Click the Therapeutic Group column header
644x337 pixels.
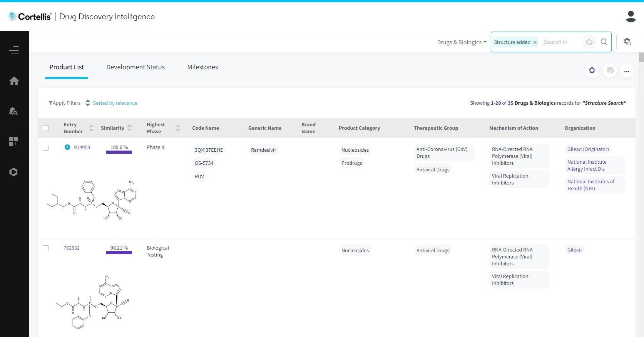point(436,128)
